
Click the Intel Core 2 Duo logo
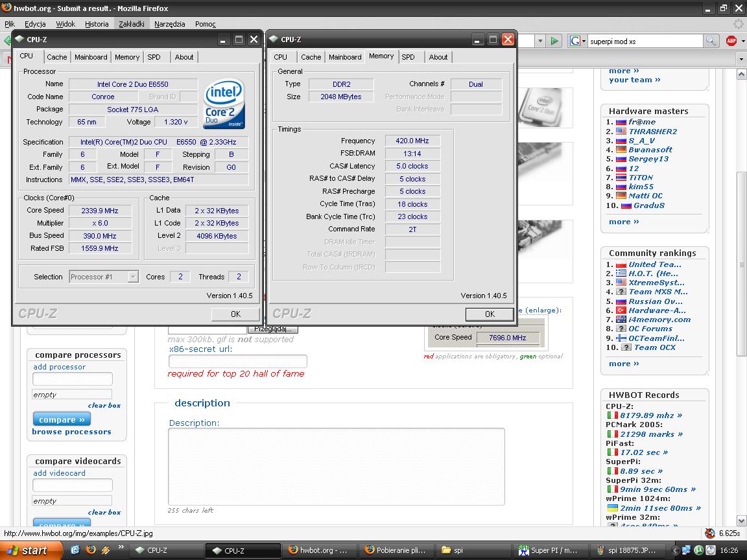[224, 103]
